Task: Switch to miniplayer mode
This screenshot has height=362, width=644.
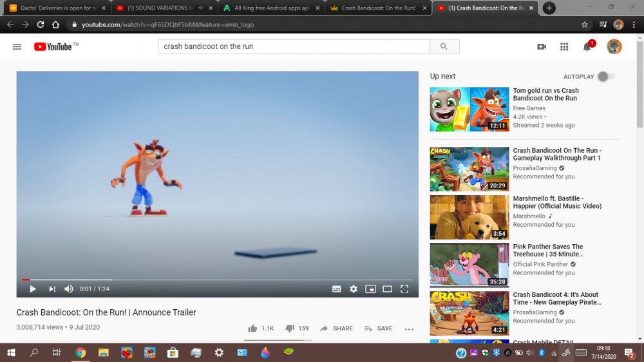Action: point(370,289)
